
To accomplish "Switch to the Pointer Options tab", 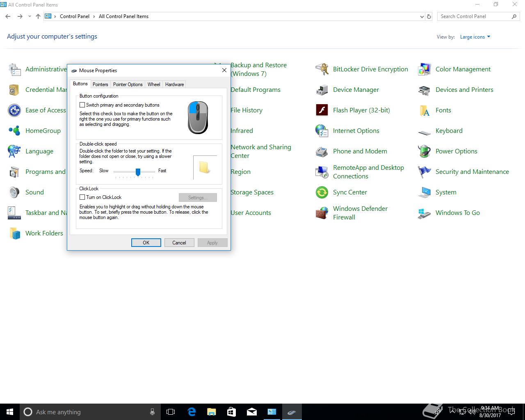I will click(128, 84).
